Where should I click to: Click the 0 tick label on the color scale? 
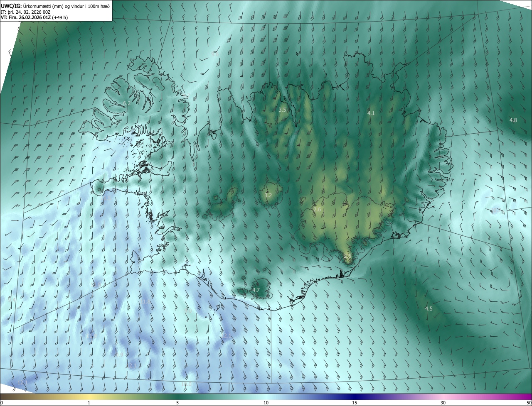click(2, 403)
